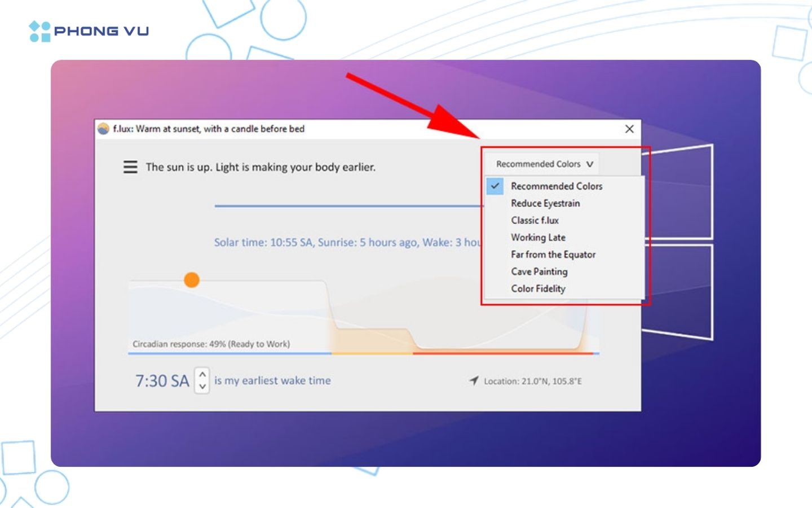Pick the Working Late preset
This screenshot has height=508, width=812.
pyautogui.click(x=538, y=238)
